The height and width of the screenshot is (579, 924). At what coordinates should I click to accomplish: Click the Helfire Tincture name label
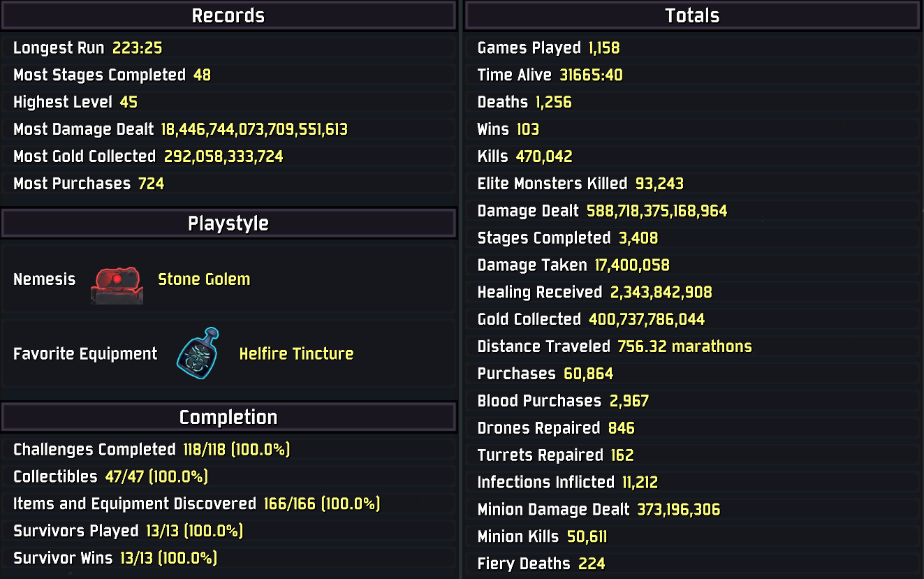tap(296, 353)
